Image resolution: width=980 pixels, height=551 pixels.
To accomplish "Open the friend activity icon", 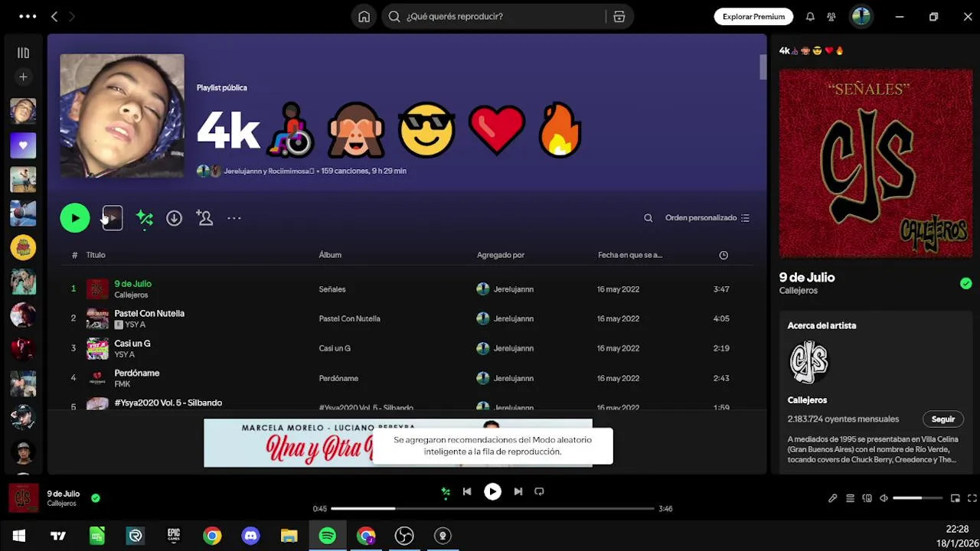I will (x=831, y=16).
